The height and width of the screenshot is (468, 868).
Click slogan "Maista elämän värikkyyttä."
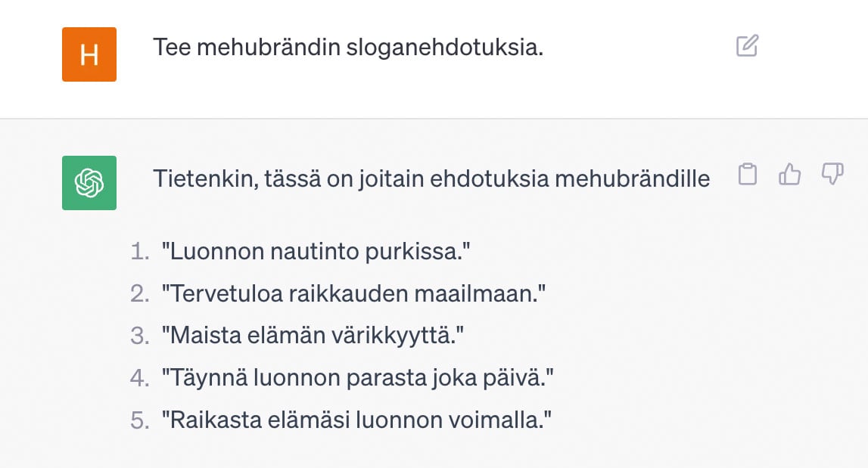click(313, 336)
